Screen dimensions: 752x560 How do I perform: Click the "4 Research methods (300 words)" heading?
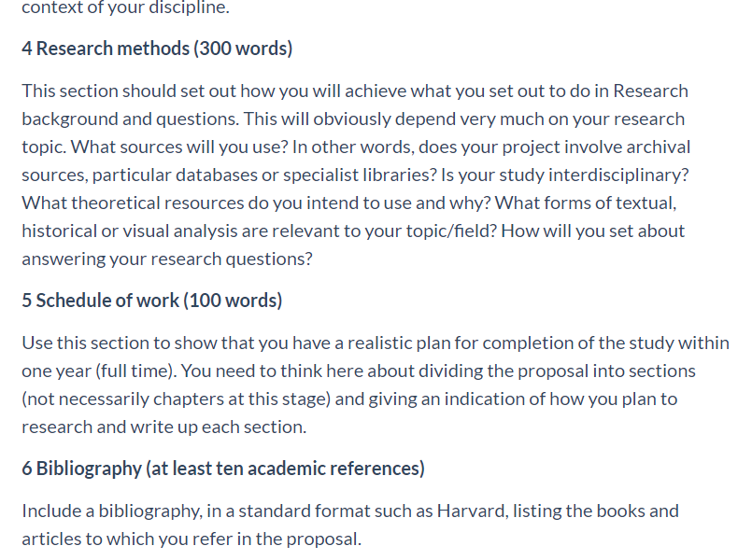tap(157, 49)
